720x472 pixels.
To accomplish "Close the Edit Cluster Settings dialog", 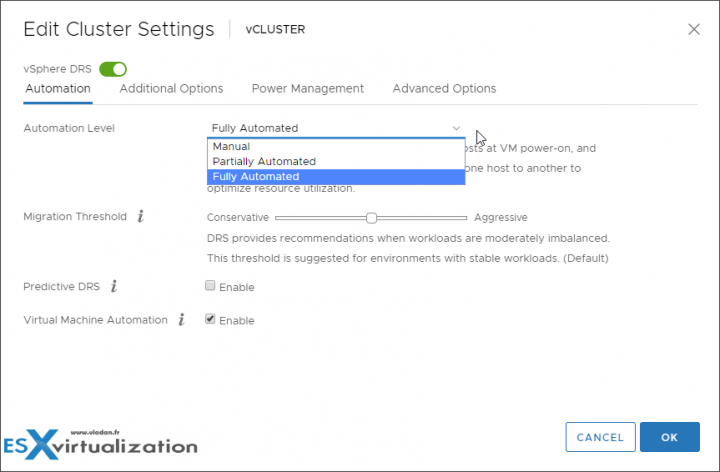I will 694,29.
